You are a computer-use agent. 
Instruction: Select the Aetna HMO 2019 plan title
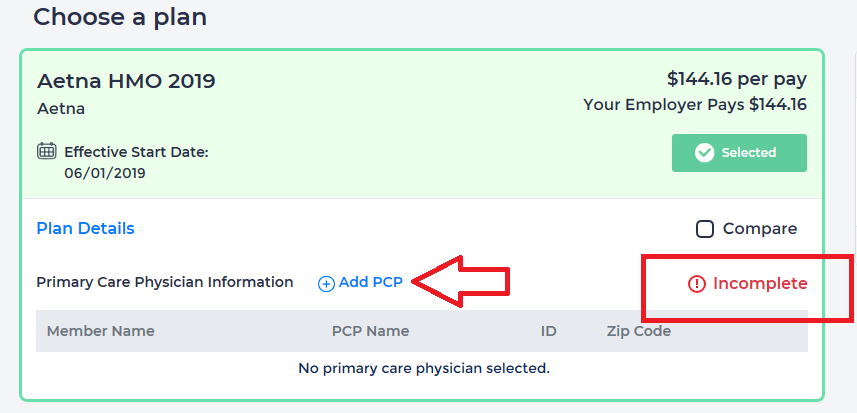[x=126, y=81]
